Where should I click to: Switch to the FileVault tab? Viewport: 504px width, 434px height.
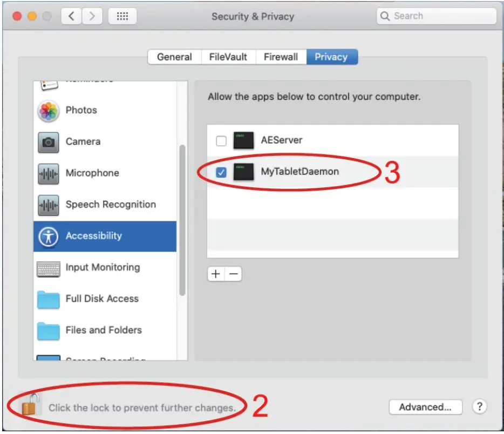pyautogui.click(x=228, y=57)
